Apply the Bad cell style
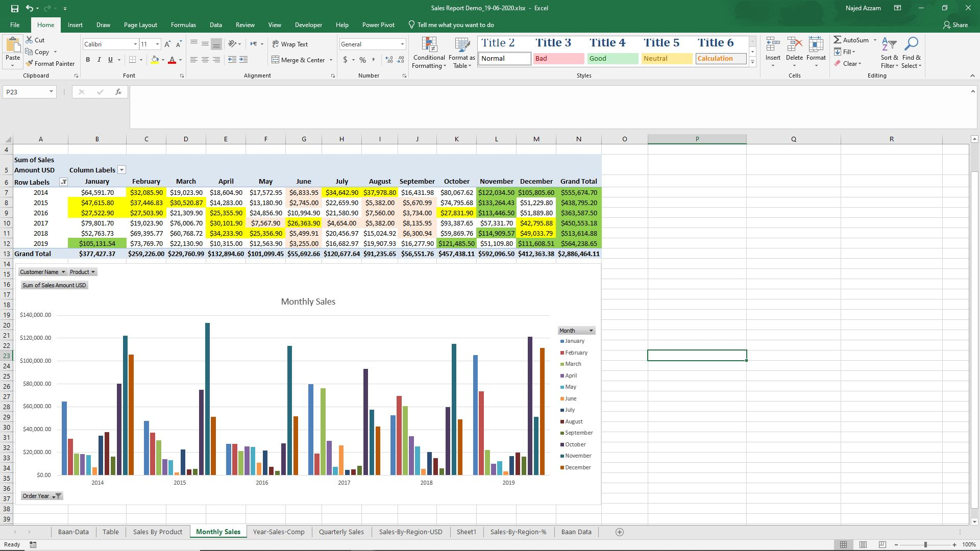Image resolution: width=980 pixels, height=551 pixels. pos(558,58)
